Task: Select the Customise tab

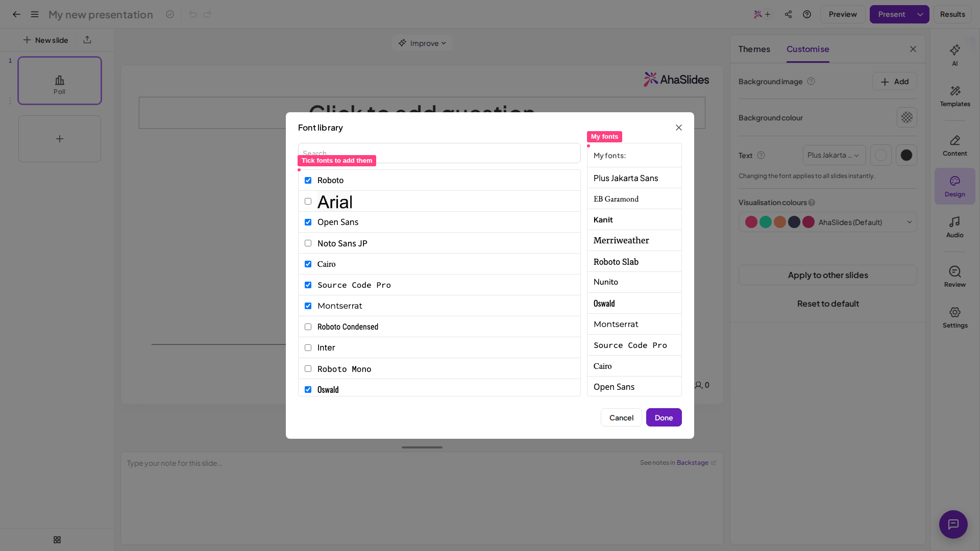Action: (x=807, y=49)
